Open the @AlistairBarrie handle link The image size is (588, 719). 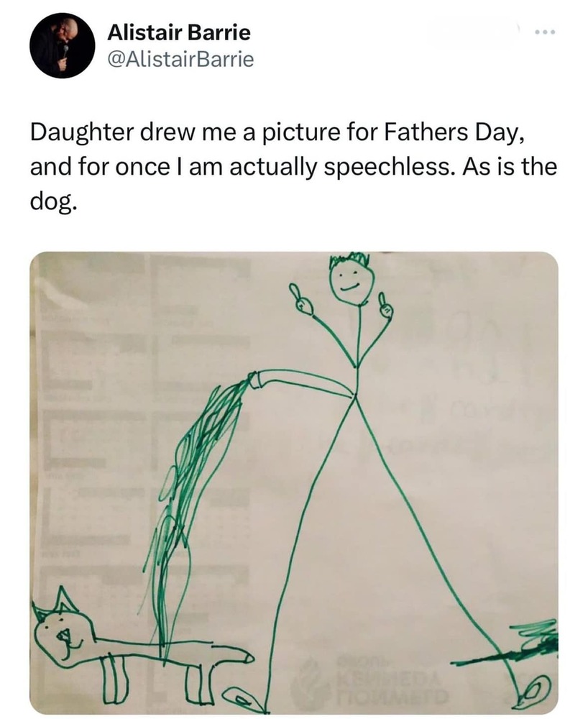pyautogui.click(x=180, y=59)
